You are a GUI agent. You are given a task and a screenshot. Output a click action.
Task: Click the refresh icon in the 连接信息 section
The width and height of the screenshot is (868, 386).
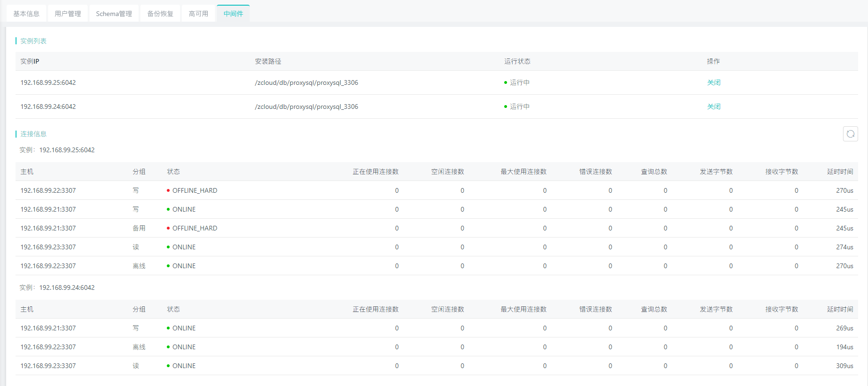pos(850,134)
